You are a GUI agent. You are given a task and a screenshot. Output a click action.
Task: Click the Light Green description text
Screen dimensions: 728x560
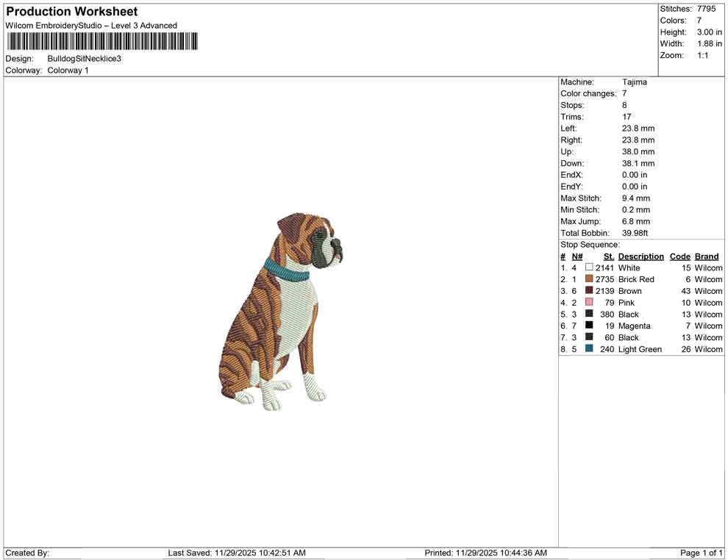[640, 349]
